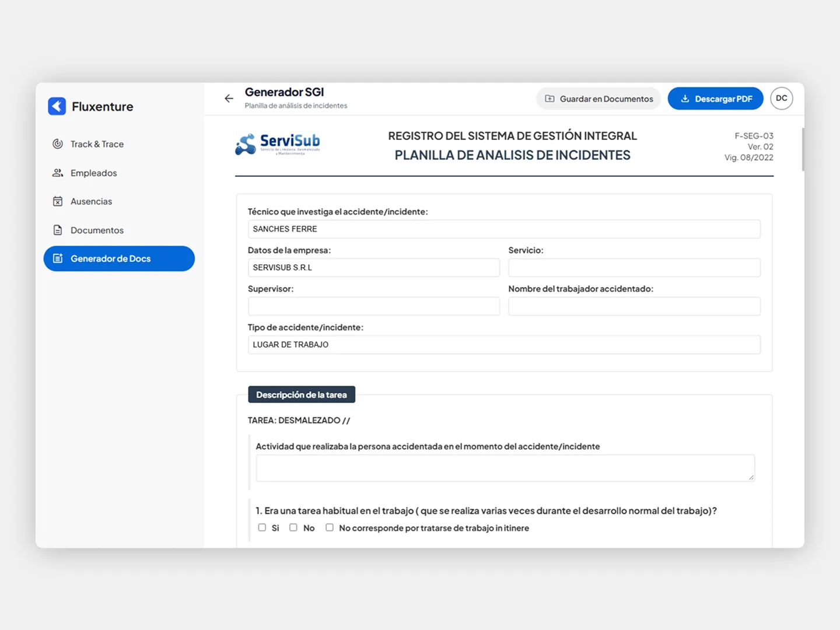Click the Documentos file icon

tap(58, 230)
